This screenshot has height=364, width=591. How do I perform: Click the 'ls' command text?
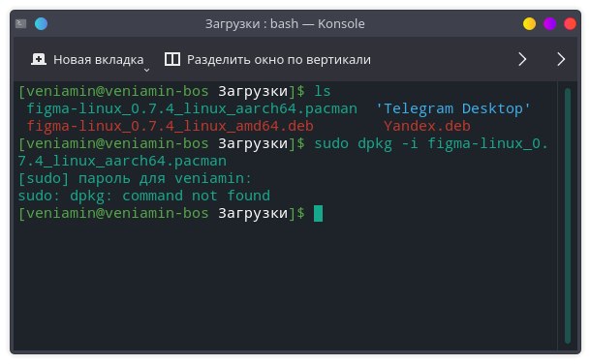323,91
